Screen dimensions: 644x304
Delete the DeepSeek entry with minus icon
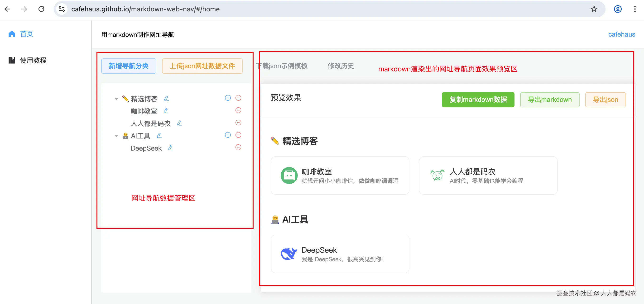click(x=238, y=147)
